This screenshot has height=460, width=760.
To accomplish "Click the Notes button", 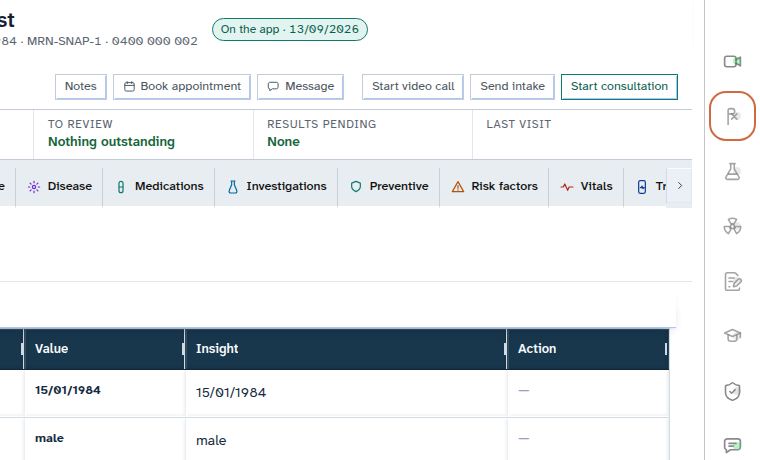I will [80, 87].
